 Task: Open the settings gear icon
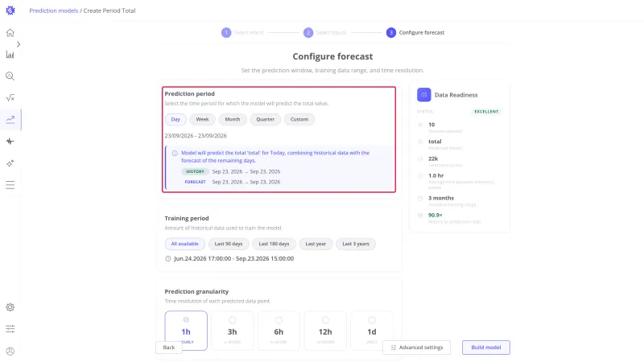click(10, 307)
